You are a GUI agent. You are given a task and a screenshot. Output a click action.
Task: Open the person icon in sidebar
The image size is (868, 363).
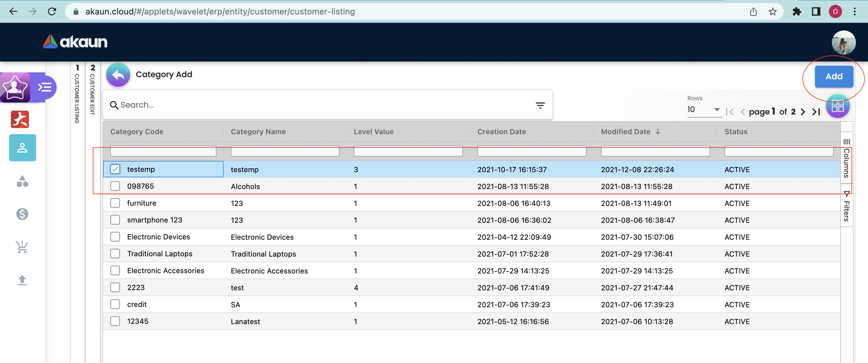click(22, 148)
